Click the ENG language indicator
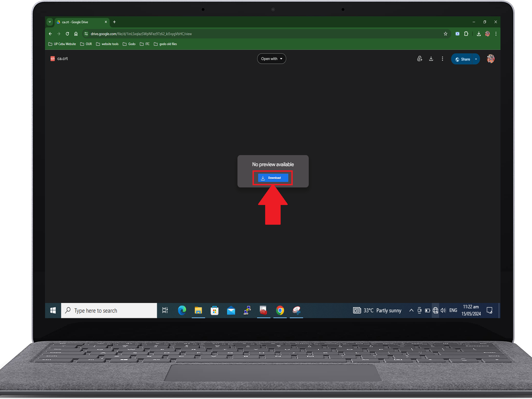 [453, 310]
